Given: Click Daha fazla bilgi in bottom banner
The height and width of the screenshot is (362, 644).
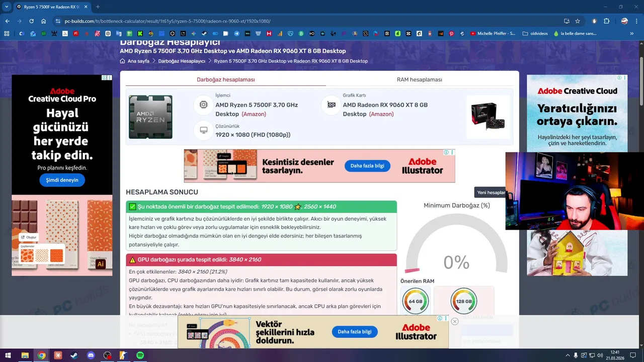Looking at the screenshot, I should coord(355,332).
